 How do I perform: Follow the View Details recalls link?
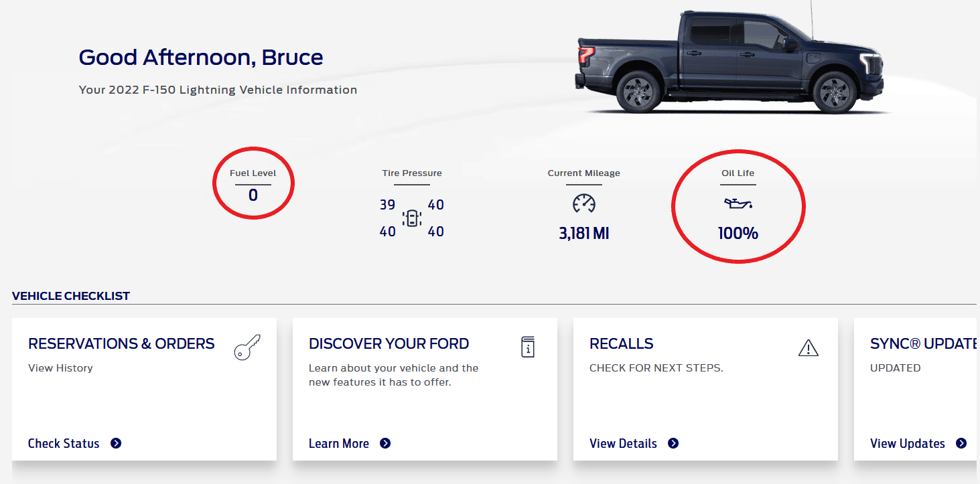tap(623, 443)
